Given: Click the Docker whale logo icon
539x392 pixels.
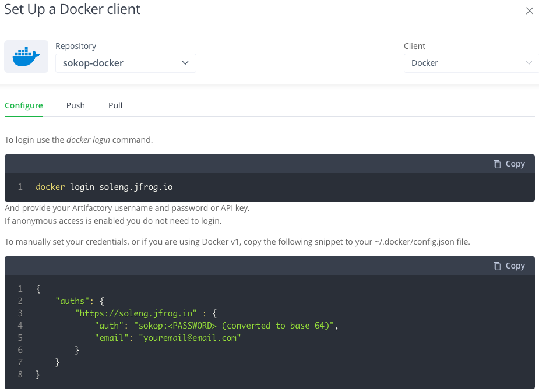Looking at the screenshot, I should [26, 56].
